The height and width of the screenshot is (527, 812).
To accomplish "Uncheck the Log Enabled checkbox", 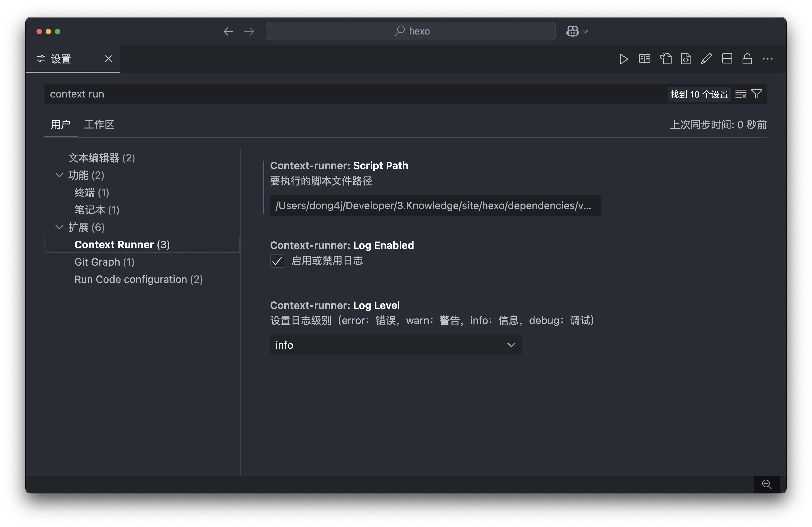I will (x=277, y=261).
